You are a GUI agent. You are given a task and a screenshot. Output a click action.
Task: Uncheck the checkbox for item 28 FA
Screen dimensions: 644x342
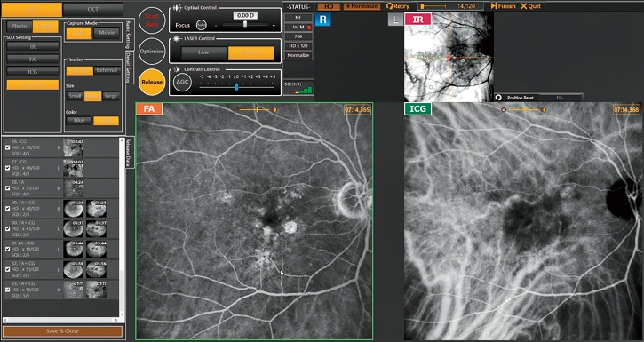(x=7, y=188)
